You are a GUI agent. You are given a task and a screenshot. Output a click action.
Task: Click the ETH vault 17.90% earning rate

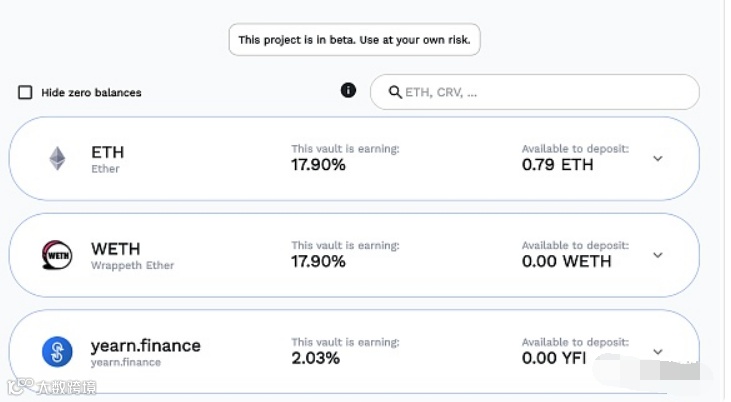point(318,165)
